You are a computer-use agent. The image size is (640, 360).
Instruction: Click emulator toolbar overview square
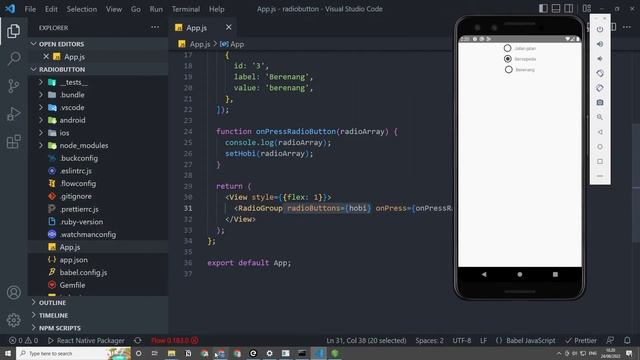point(600,161)
